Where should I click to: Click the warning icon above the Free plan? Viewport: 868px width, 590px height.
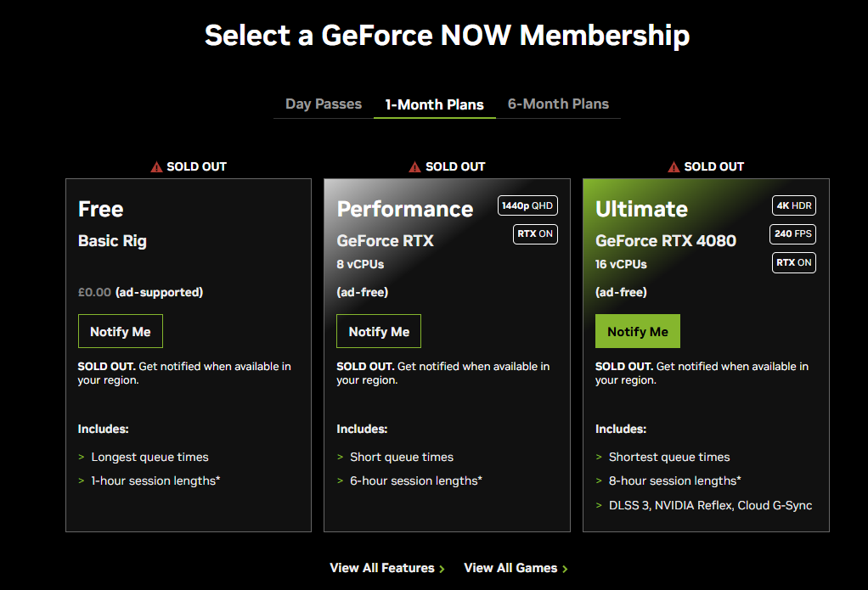click(156, 167)
